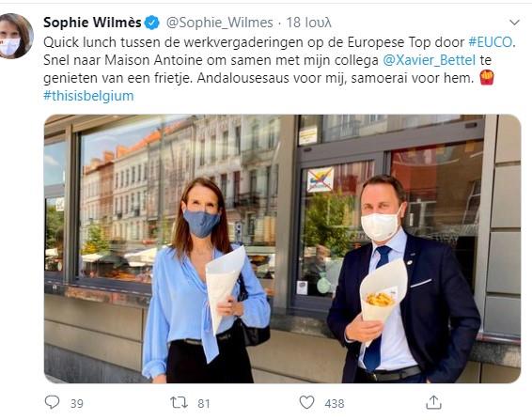Click the Andalousesaus sentence in the tweet
532x420 pixels.
click(x=336, y=78)
